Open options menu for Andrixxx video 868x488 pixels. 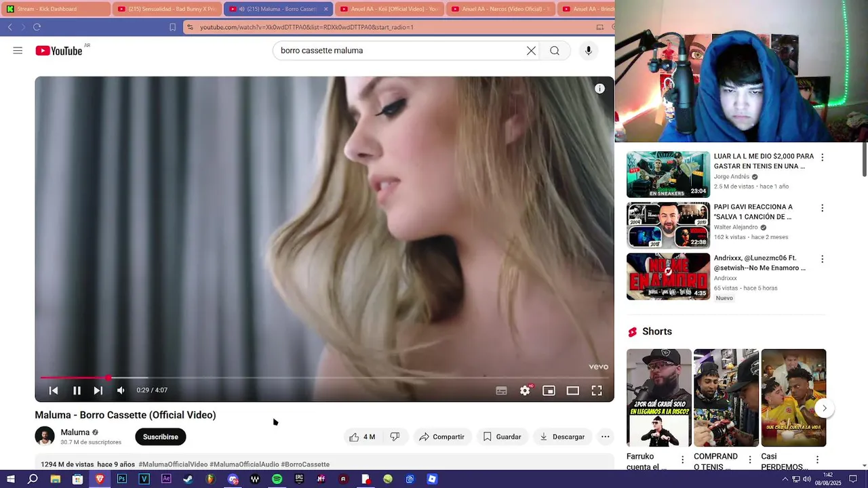pos(823,259)
